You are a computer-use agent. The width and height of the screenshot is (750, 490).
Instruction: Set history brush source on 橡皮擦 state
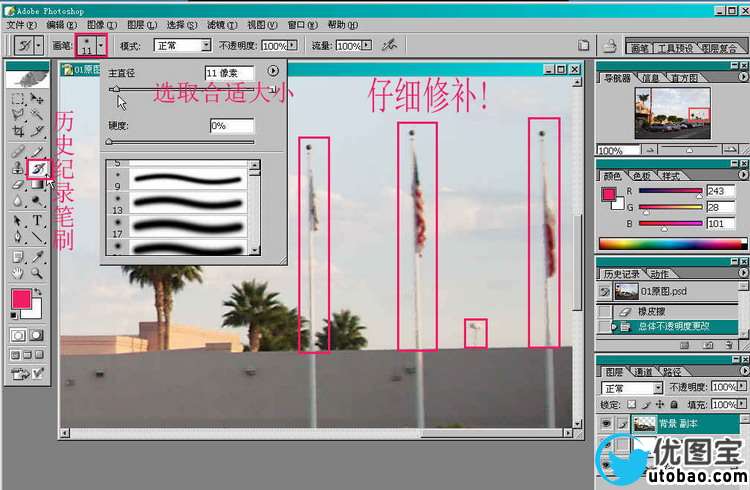coord(605,312)
